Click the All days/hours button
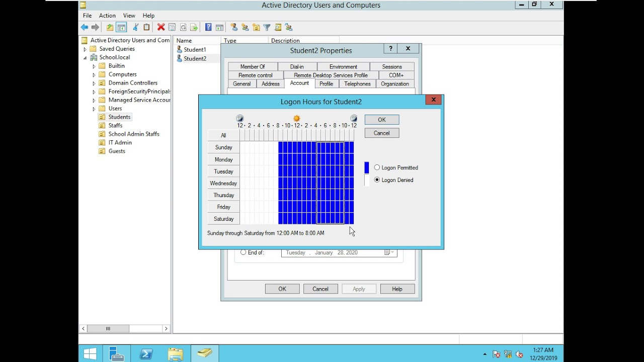The height and width of the screenshot is (362, 644). click(x=223, y=135)
